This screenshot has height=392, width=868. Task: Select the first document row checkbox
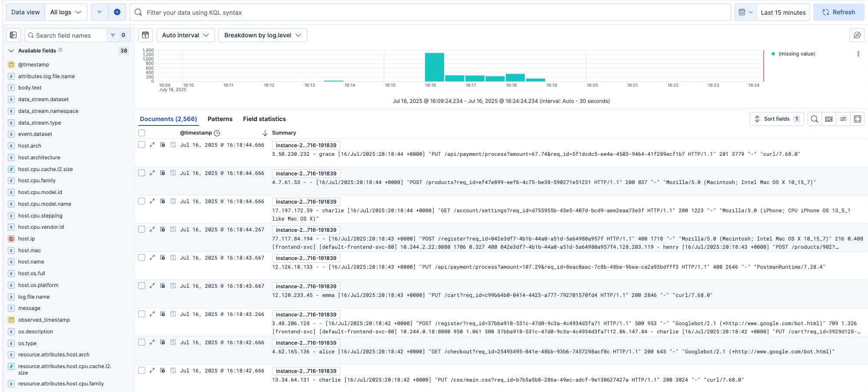point(142,145)
